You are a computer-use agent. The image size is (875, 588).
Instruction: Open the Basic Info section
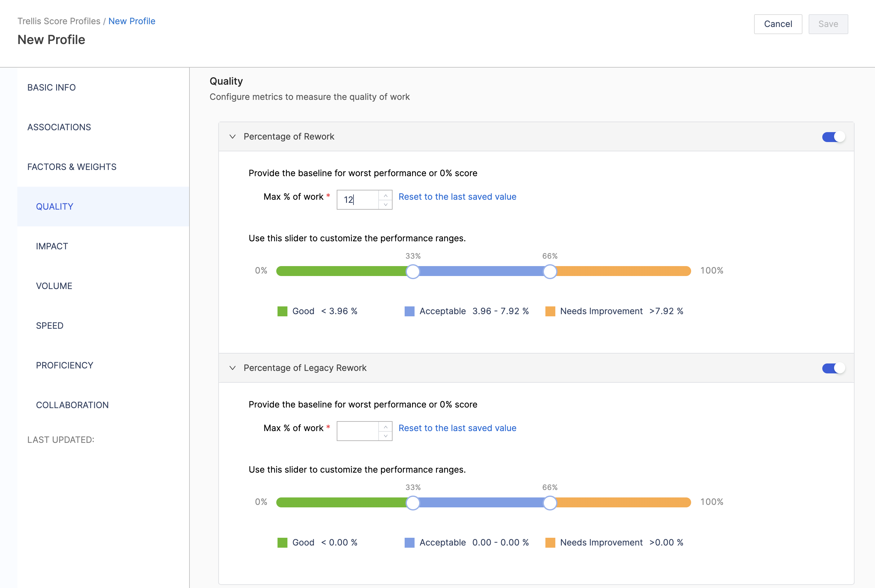click(x=51, y=87)
